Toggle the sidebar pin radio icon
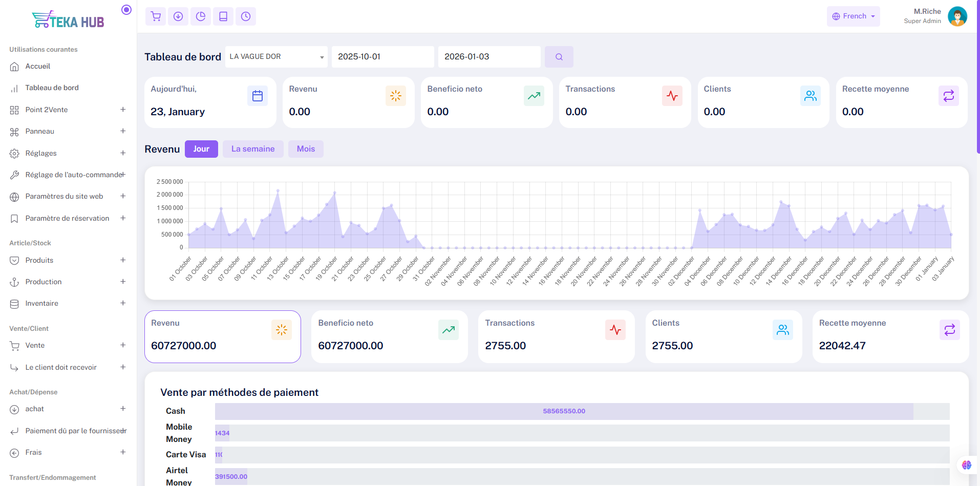The image size is (980, 486). click(126, 10)
